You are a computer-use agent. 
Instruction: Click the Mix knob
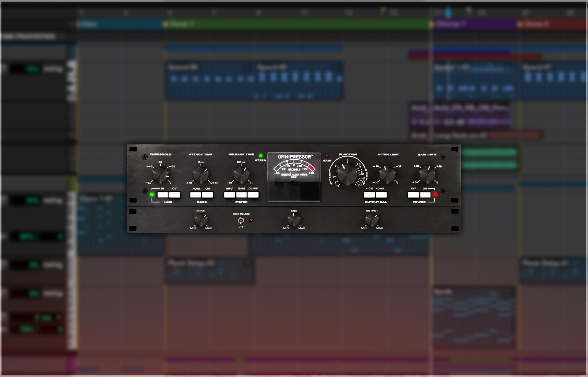click(294, 220)
